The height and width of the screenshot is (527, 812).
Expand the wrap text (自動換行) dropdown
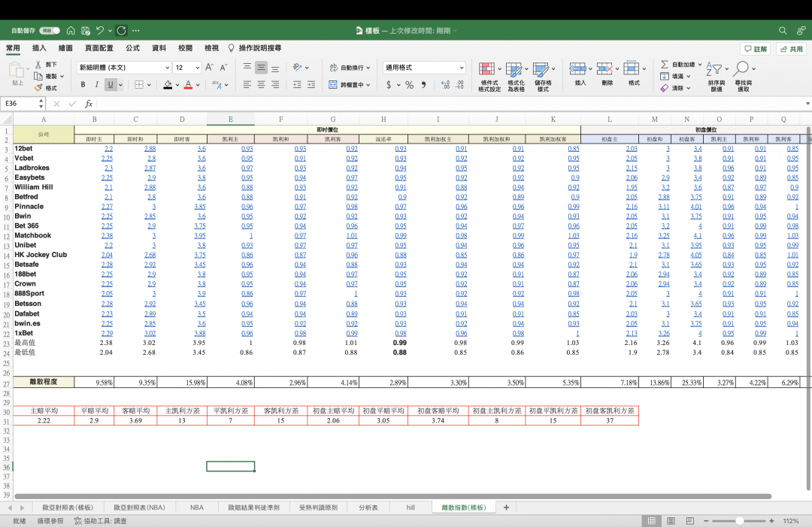coord(368,68)
